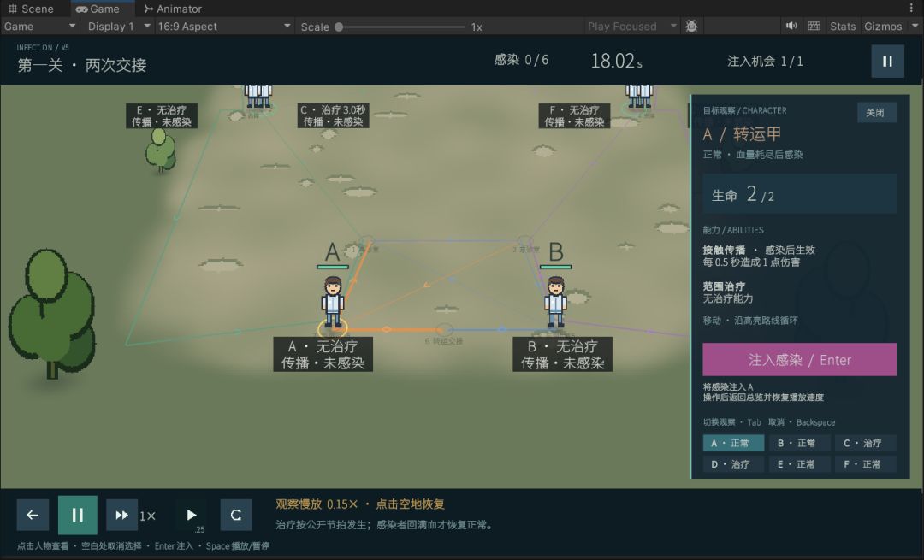Open the Unity debugger bug icon
Screen dimensions: 924x560
pos(692,26)
